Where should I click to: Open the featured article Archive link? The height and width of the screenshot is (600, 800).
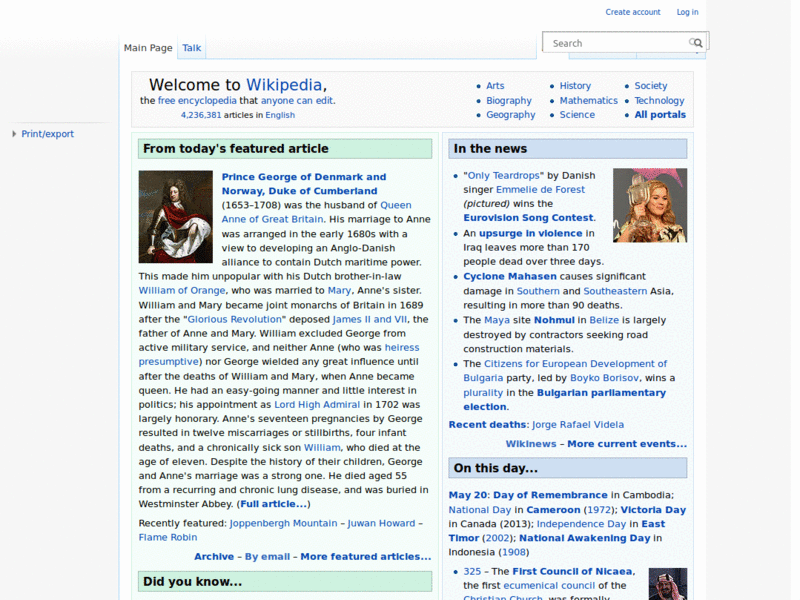pyautogui.click(x=214, y=557)
